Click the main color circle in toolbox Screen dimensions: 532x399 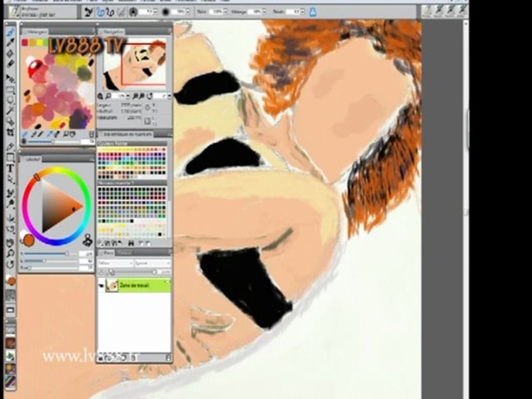click(x=12, y=282)
